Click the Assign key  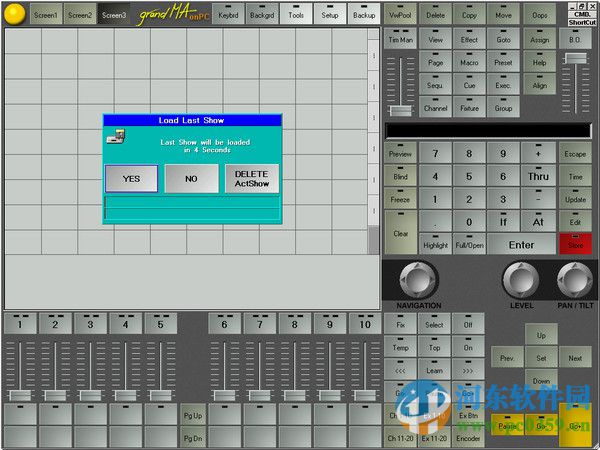point(540,39)
